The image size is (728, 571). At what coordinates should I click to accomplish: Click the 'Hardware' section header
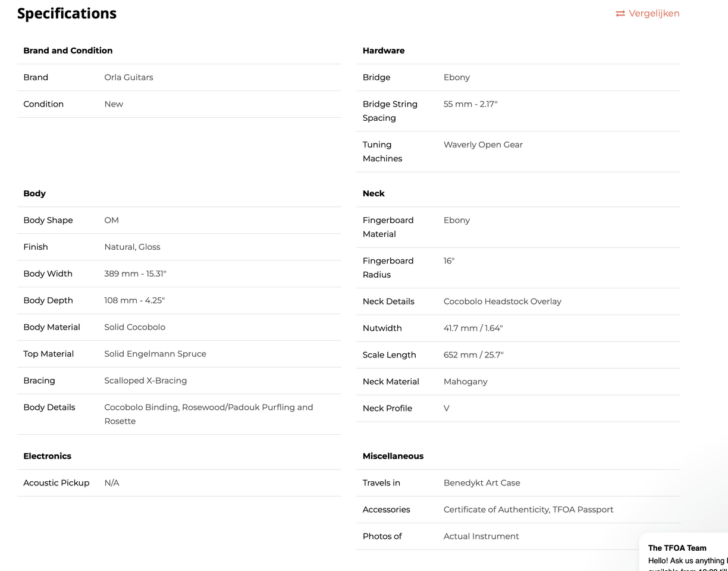[x=384, y=51]
